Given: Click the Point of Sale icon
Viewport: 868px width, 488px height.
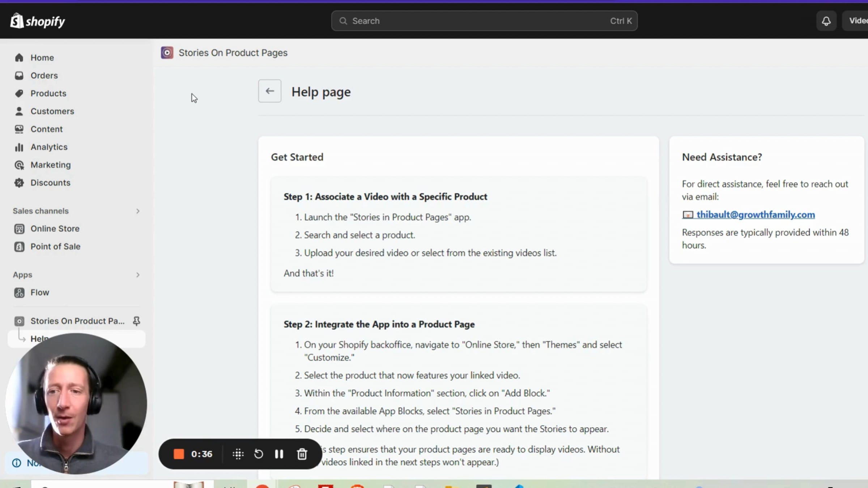Looking at the screenshot, I should 19,247.
